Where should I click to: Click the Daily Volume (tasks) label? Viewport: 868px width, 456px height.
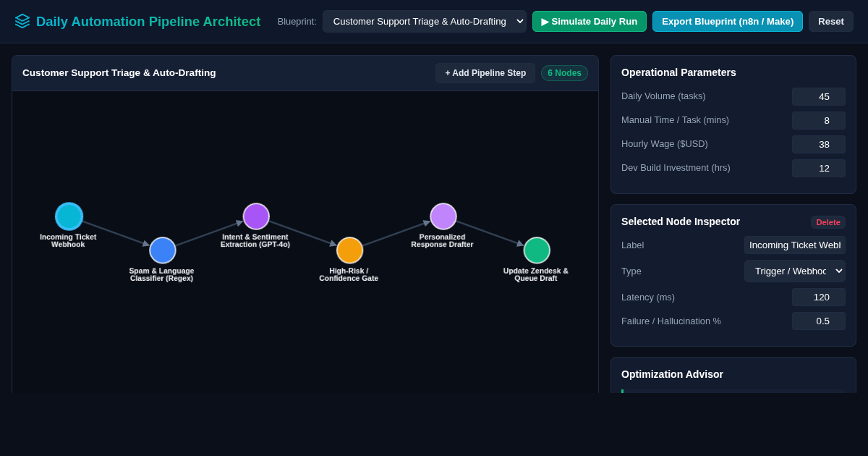point(663,96)
